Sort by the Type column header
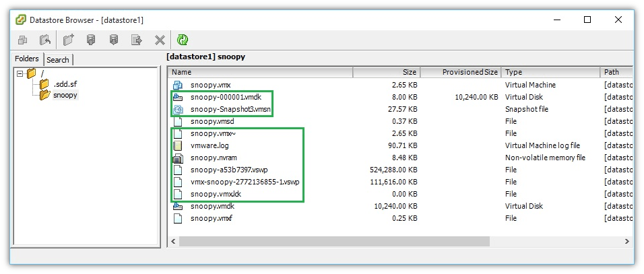This screenshot has width=644, height=274. point(551,72)
